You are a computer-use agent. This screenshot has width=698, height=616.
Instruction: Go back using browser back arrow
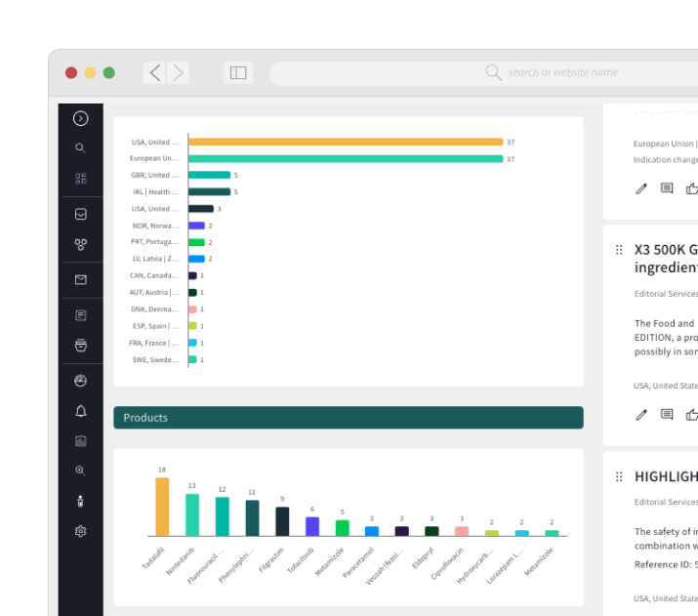(155, 72)
